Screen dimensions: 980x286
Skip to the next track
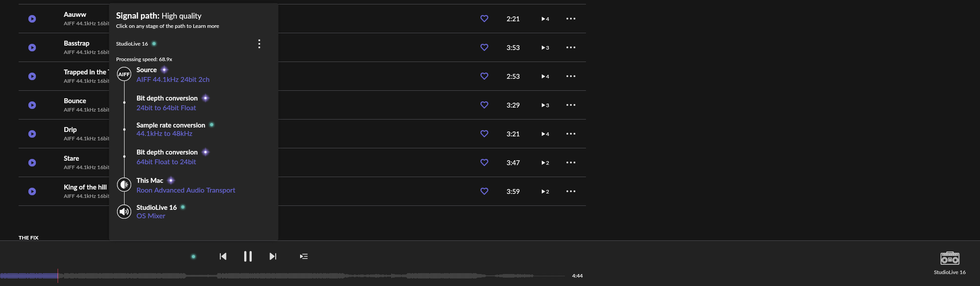pos(273,256)
